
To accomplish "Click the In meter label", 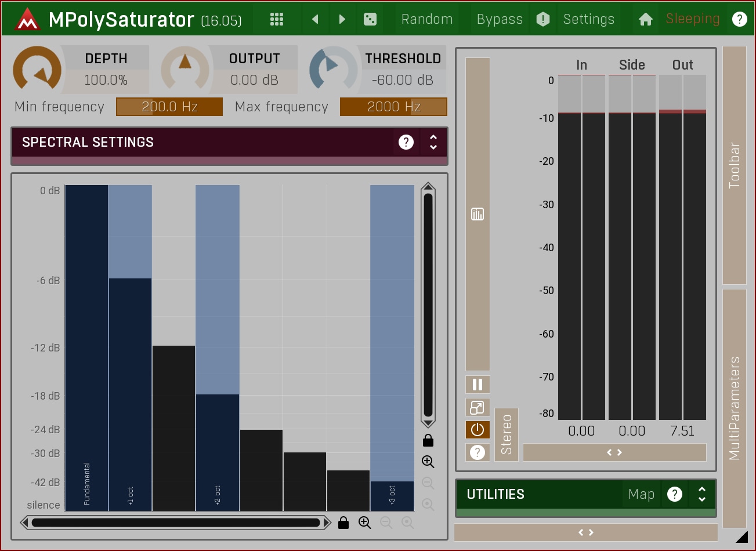I will [x=582, y=65].
